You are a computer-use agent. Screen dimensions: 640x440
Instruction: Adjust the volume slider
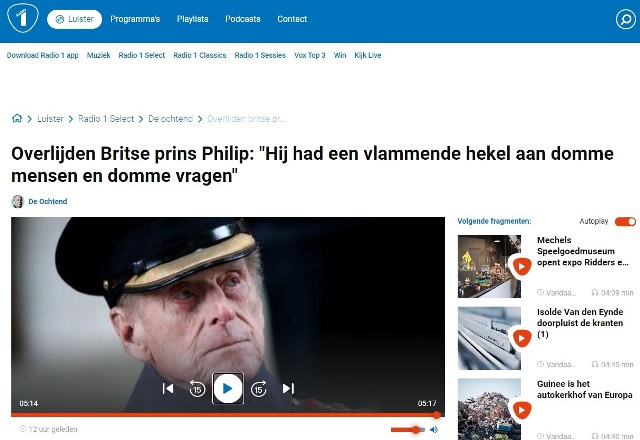point(408,429)
